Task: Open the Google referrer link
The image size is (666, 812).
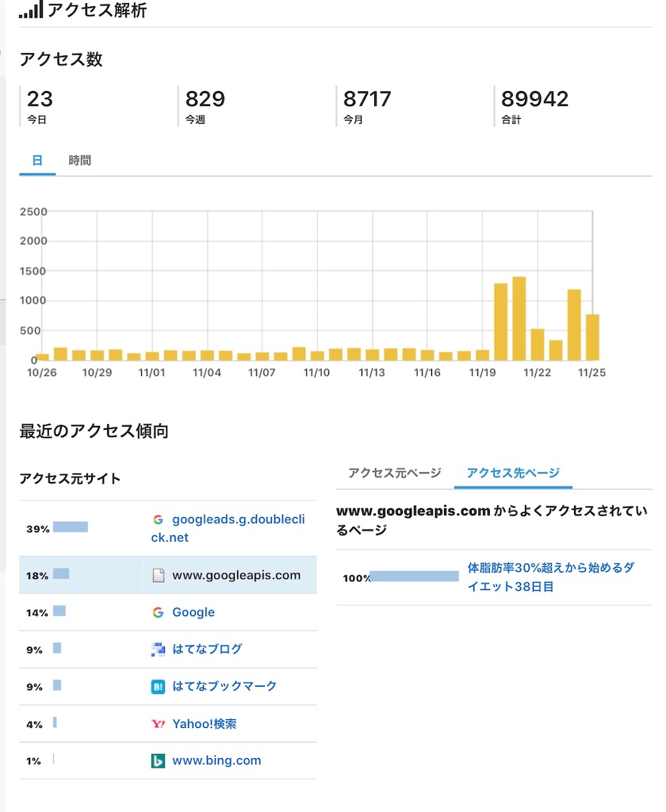Action: tap(193, 612)
